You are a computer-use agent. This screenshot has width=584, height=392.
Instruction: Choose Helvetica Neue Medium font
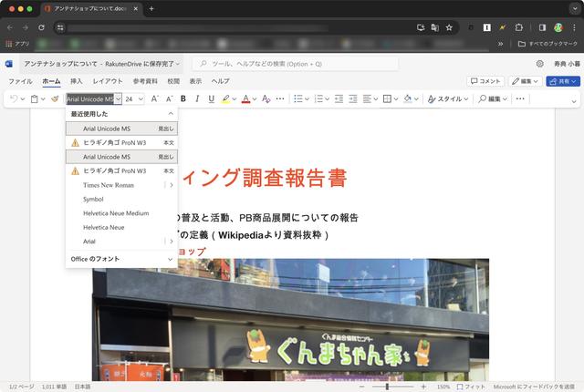point(115,213)
